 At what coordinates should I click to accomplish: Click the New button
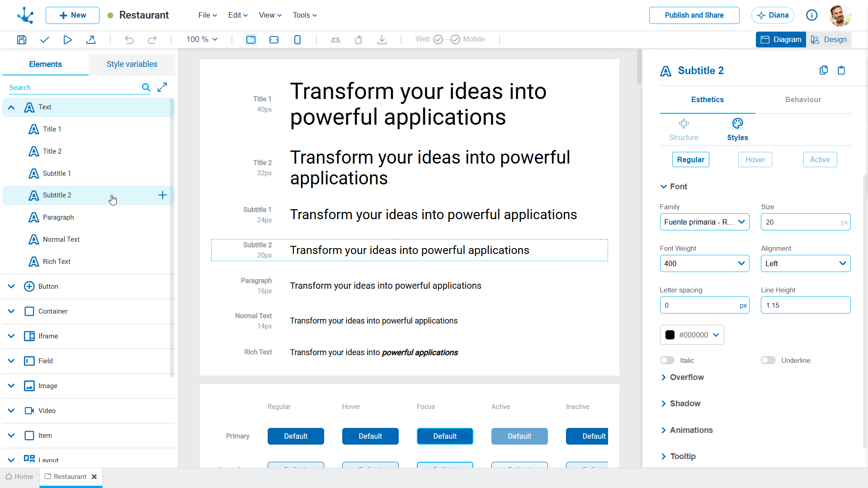tap(72, 15)
